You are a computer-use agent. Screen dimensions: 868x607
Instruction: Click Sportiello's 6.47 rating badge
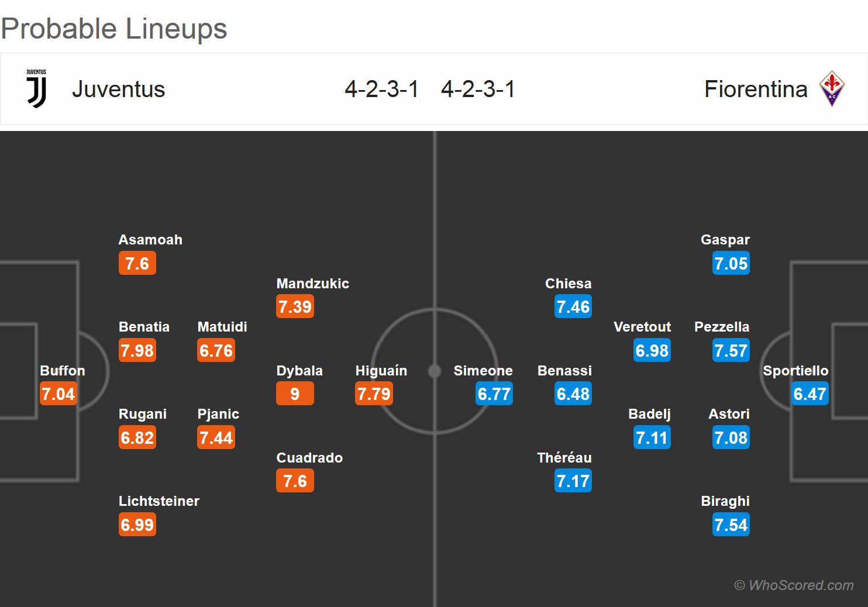(810, 394)
